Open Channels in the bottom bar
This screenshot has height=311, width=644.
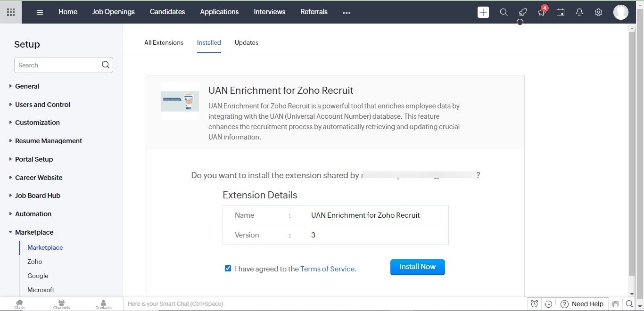61,304
